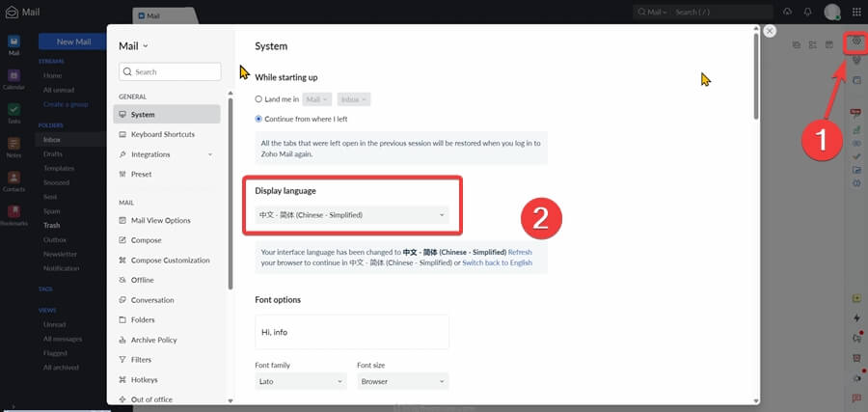Select 'Continue from where I left' option
The image size is (868, 412).
tap(258, 119)
